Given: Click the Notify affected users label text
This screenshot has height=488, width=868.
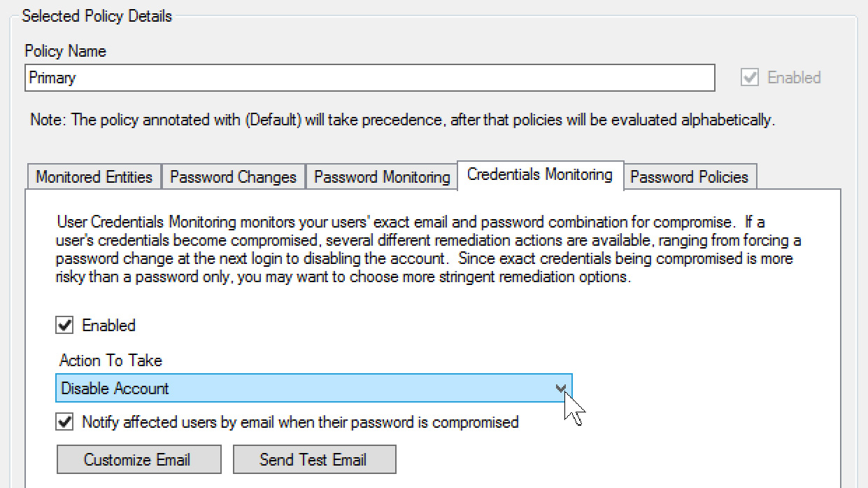Looking at the screenshot, I should coord(300,422).
